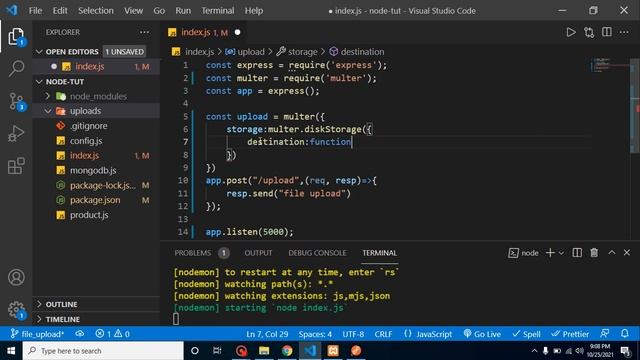
Task: Open the notifications bell
Action: tap(624, 334)
